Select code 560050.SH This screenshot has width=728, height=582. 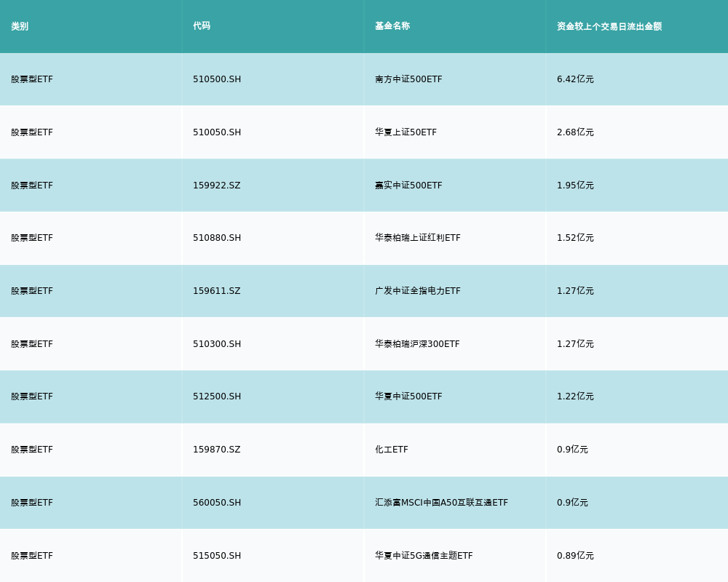[217, 503]
